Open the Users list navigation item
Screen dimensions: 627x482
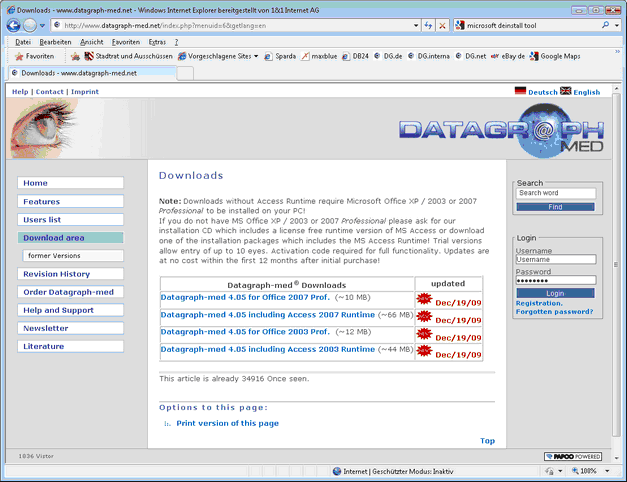[x=70, y=220]
